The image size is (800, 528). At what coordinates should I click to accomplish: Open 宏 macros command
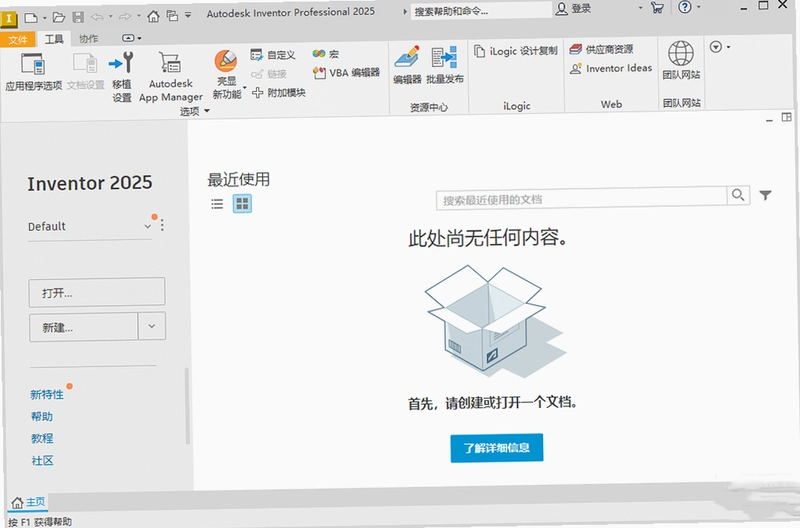point(326,54)
